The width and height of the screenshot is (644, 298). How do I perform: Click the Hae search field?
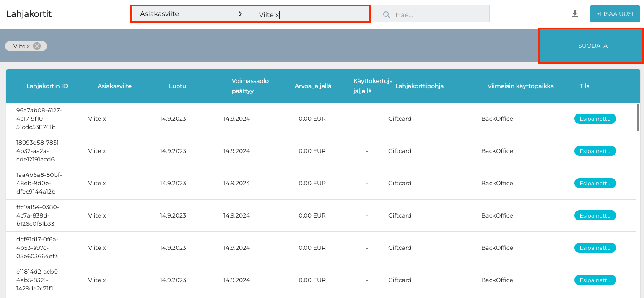click(440, 15)
